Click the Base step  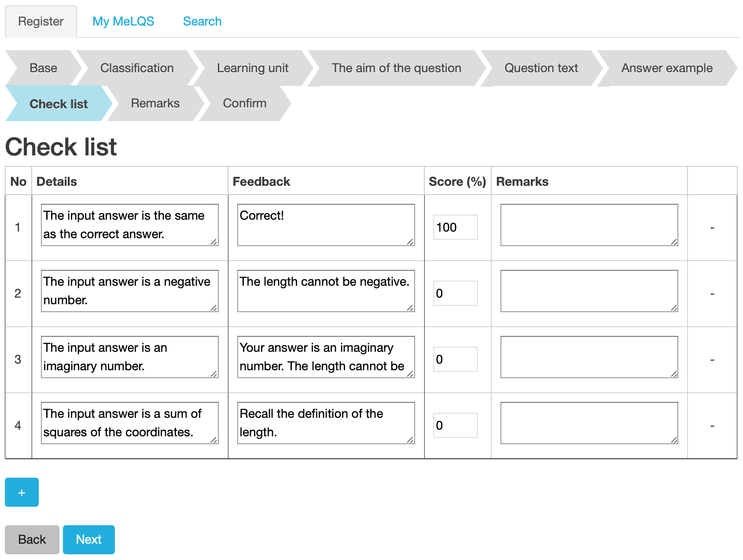coord(43,68)
